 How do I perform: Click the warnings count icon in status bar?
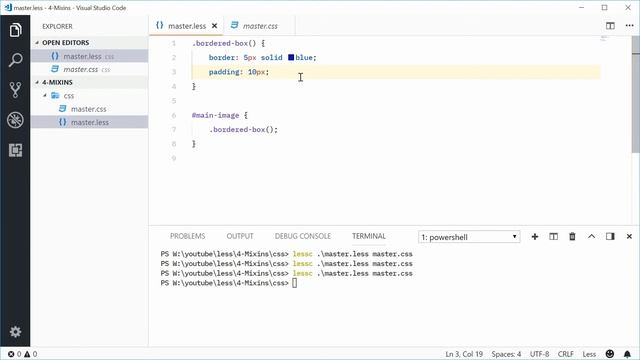tap(27, 354)
